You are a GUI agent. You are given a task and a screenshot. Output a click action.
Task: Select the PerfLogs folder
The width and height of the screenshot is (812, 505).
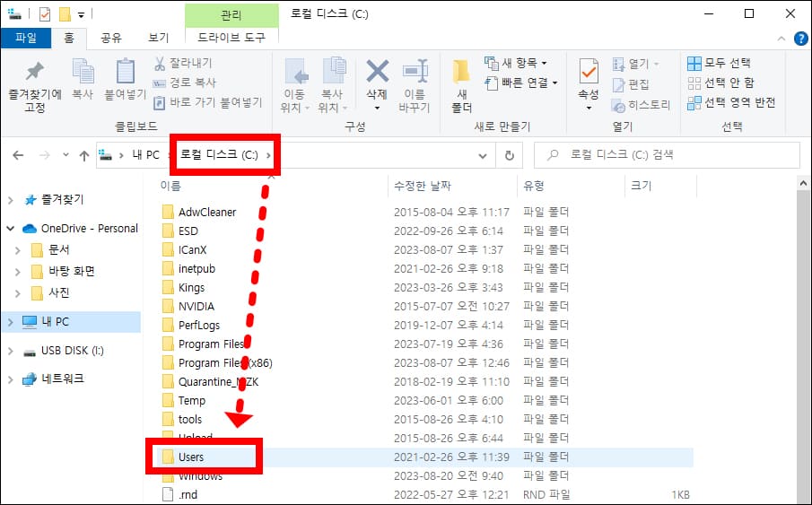pos(199,326)
